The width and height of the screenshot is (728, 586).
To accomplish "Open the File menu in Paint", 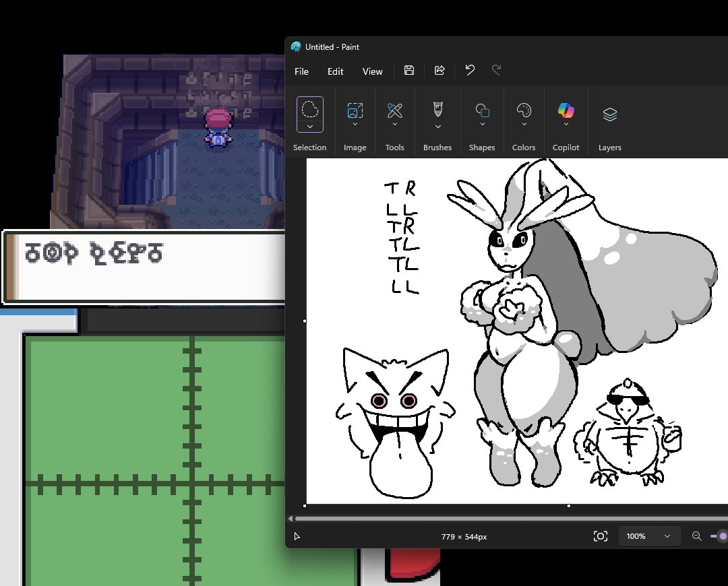I will coord(301,71).
